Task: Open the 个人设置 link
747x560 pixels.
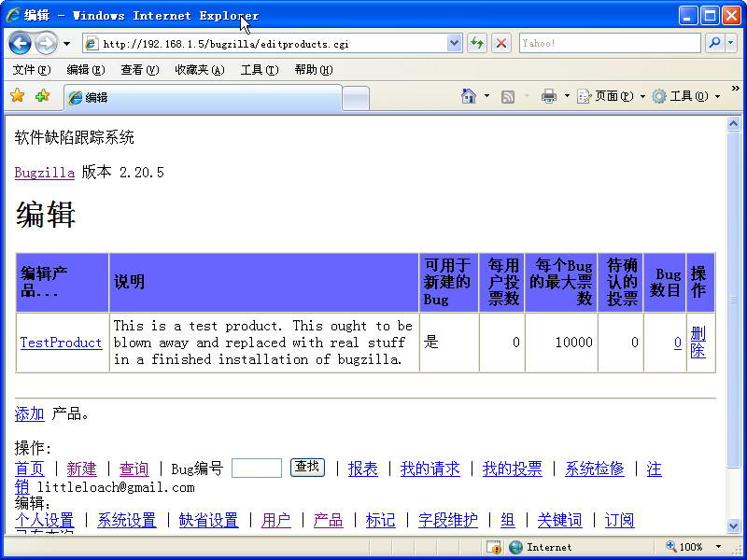Action: point(44,520)
